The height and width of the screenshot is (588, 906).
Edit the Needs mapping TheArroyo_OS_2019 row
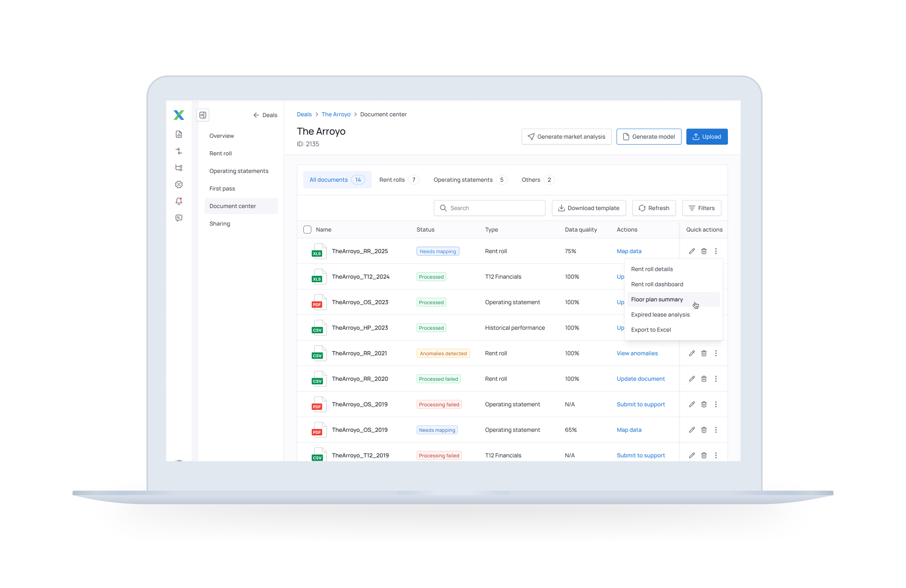(x=692, y=429)
